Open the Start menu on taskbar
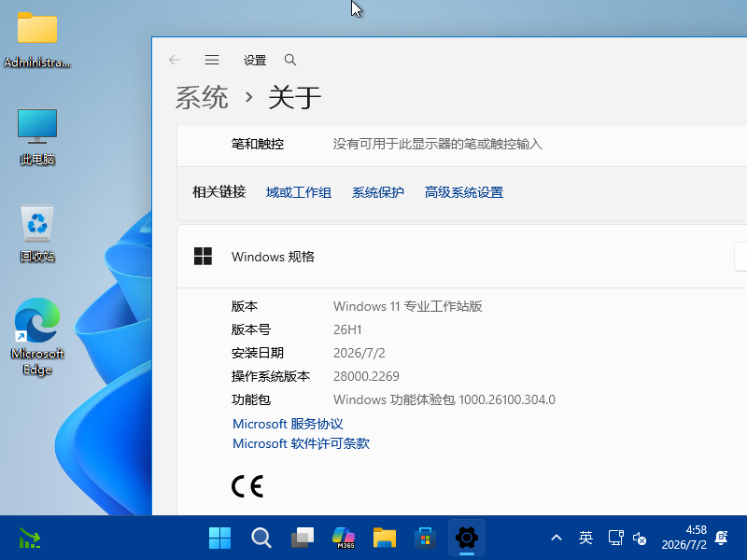 219,539
